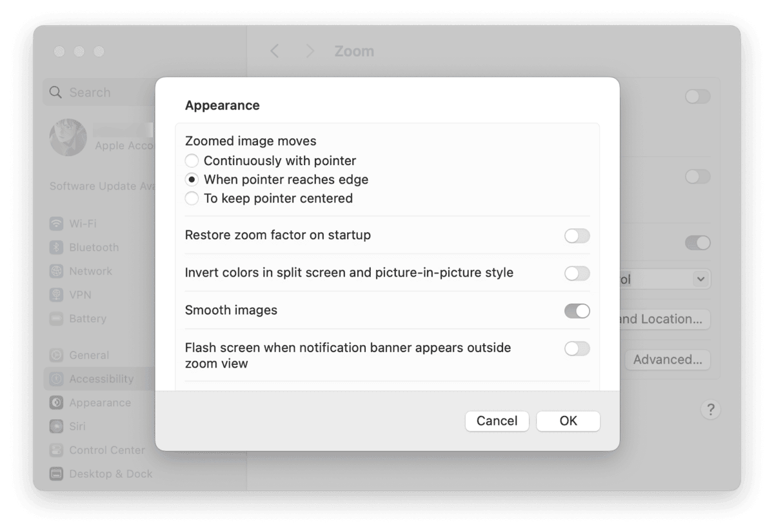The height and width of the screenshot is (532, 774).
Task: Click the Apple Account avatar picture
Action: click(x=68, y=137)
